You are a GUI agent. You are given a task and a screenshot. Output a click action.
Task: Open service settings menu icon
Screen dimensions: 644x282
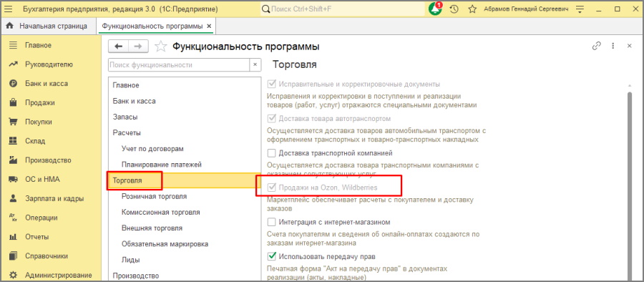pos(580,9)
